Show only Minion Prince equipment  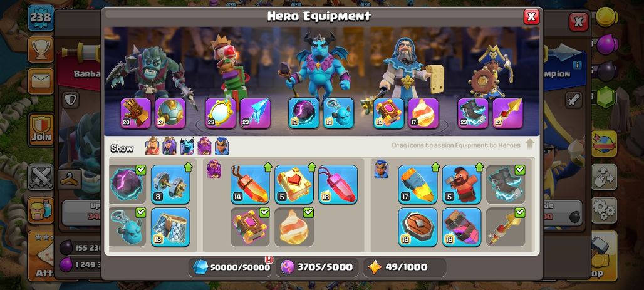tap(187, 146)
